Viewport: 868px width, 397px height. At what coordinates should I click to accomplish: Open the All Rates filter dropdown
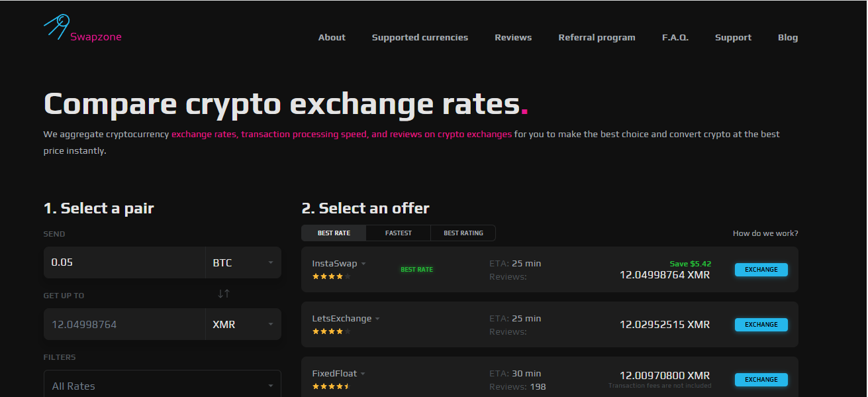tap(162, 386)
